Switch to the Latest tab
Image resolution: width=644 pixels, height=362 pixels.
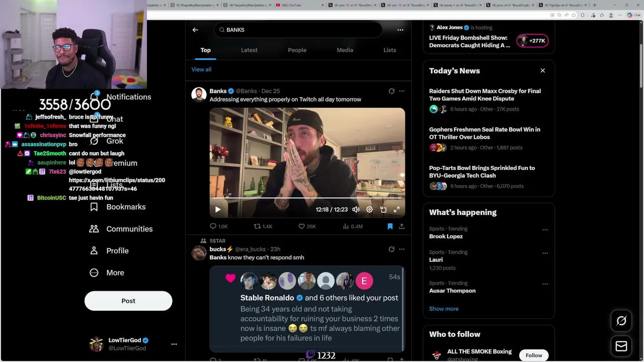pos(249,50)
